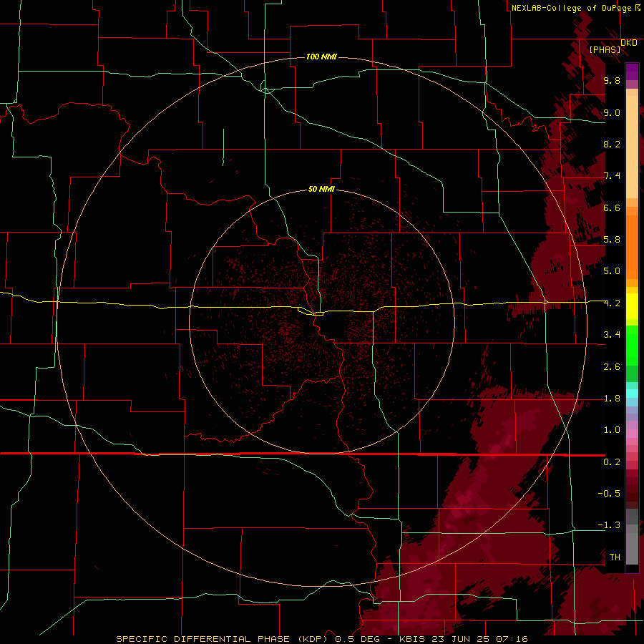This screenshot has width=644, height=644.
Task: Click the 0.2 value on color scale
Action: coord(612,462)
